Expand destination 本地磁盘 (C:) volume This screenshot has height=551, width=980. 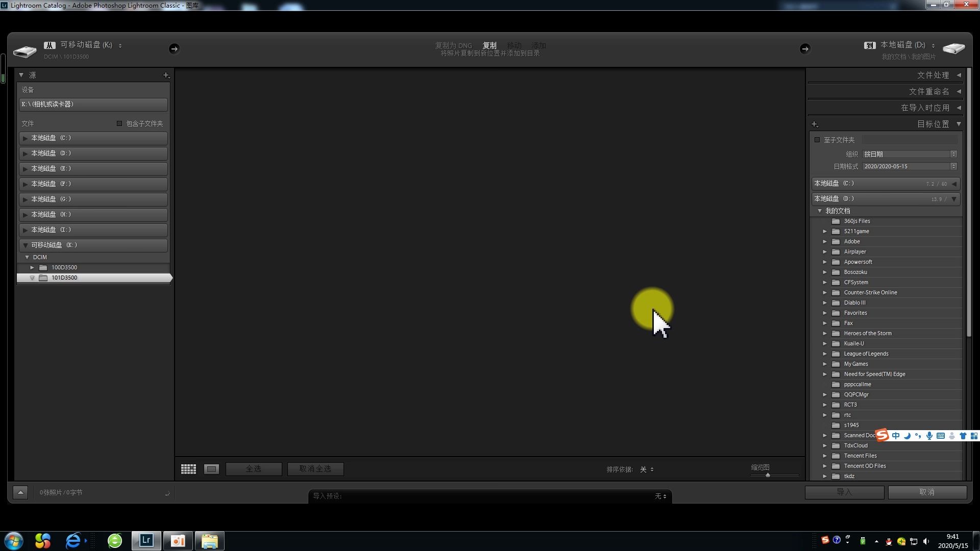(x=953, y=184)
